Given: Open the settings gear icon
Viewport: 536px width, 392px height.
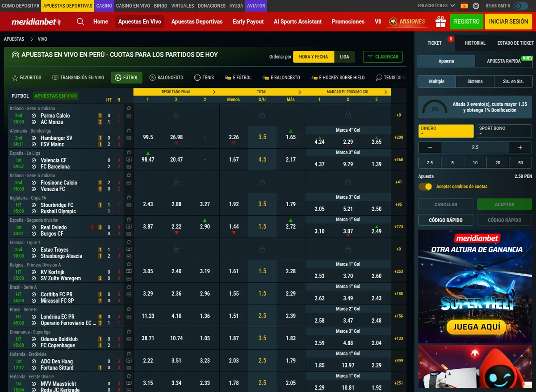Looking at the screenshot, I should [476, 6].
